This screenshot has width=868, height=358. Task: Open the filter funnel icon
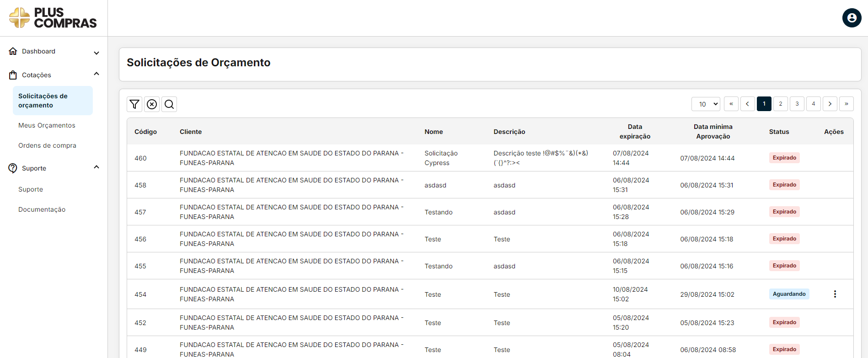[134, 104]
